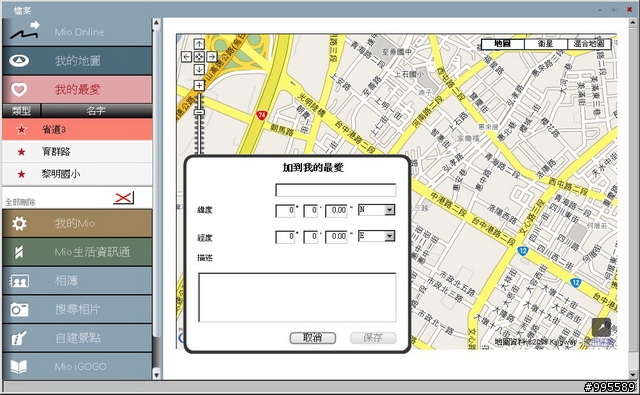Screen dimensions: 640x395
Task: Select 省道3 in favorites list
Action: pyautogui.click(x=77, y=129)
